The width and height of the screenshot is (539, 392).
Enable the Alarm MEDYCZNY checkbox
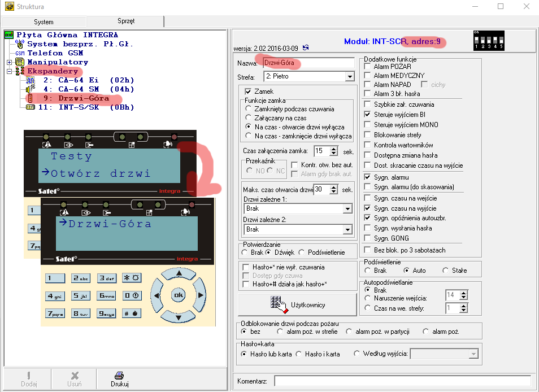(x=367, y=75)
